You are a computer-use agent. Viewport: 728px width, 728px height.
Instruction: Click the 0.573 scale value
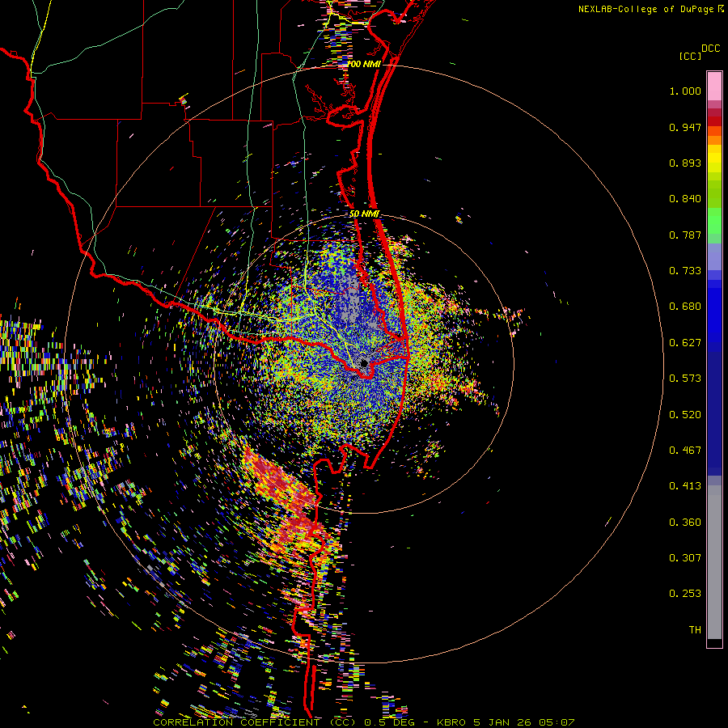pos(685,379)
